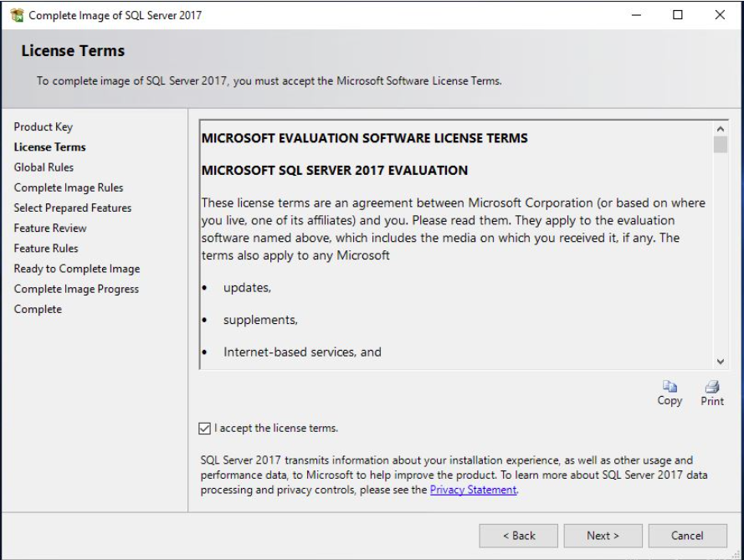
Task: Close the setup window
Action: point(720,15)
